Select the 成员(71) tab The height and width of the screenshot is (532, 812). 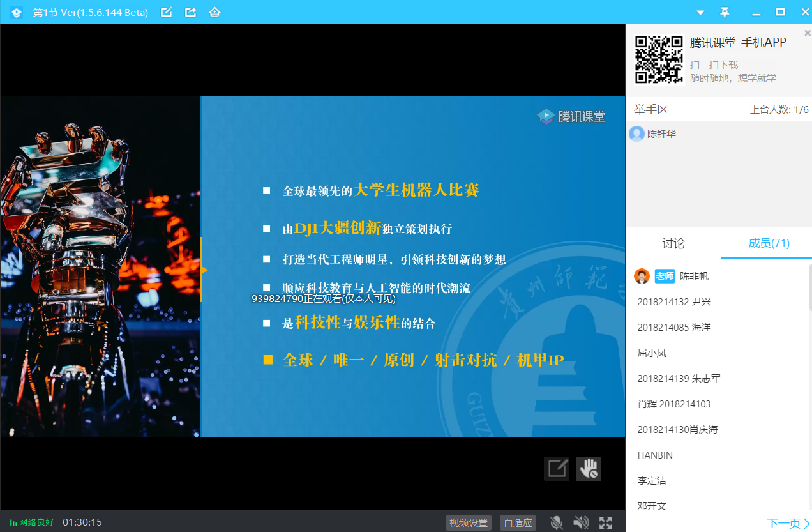click(x=769, y=243)
